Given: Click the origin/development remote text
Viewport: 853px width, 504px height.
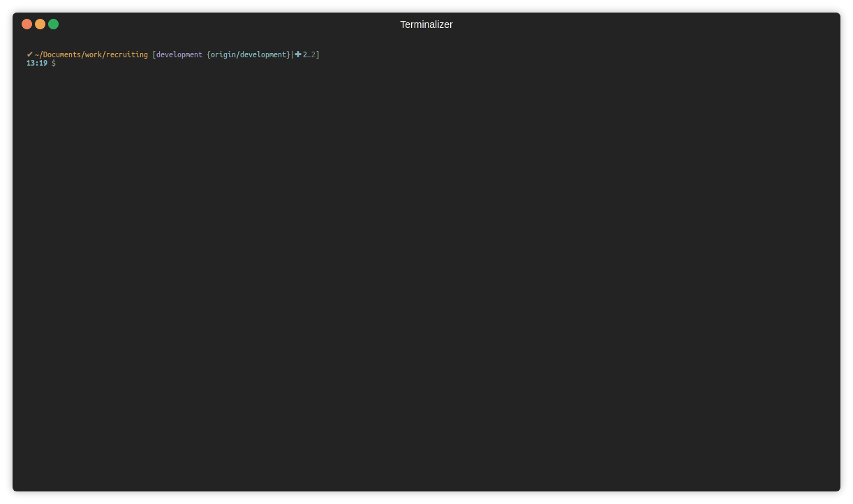Looking at the screenshot, I should [249, 54].
